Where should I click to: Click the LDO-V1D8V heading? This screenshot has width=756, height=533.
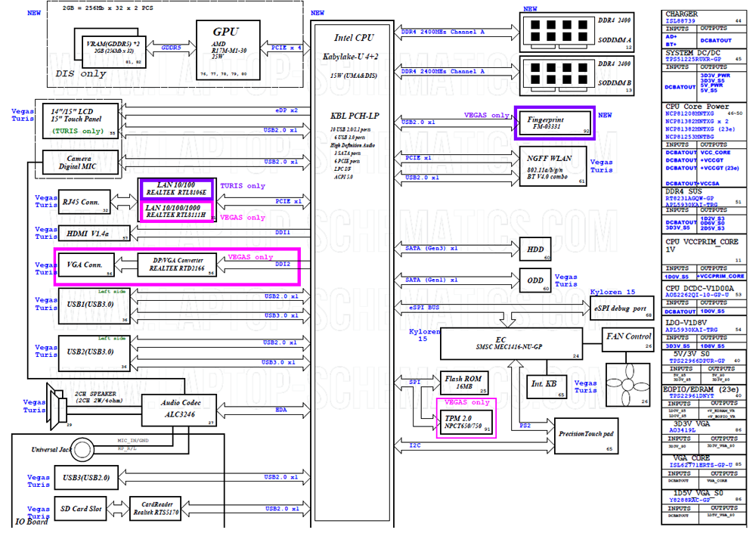[686, 323]
